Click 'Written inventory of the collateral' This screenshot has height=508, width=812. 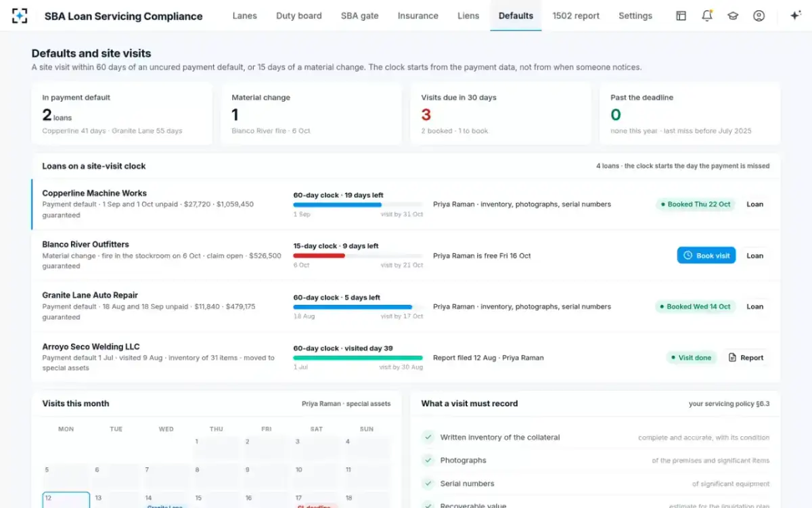point(500,438)
